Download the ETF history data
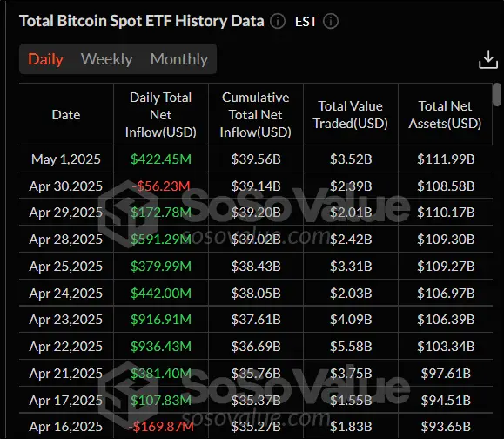The height and width of the screenshot is (439, 504). coord(488,59)
